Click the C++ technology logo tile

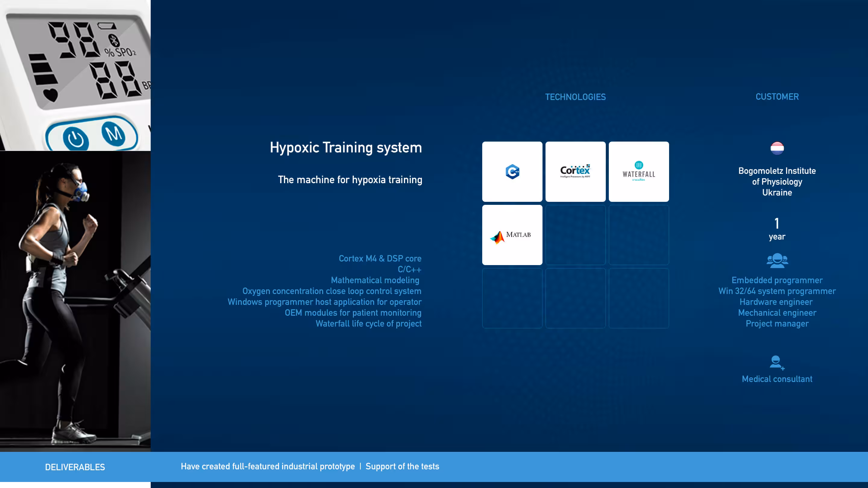coord(512,171)
